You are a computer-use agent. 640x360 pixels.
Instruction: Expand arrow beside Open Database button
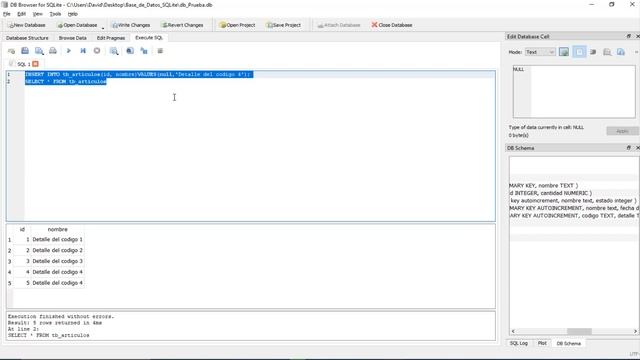click(103, 28)
